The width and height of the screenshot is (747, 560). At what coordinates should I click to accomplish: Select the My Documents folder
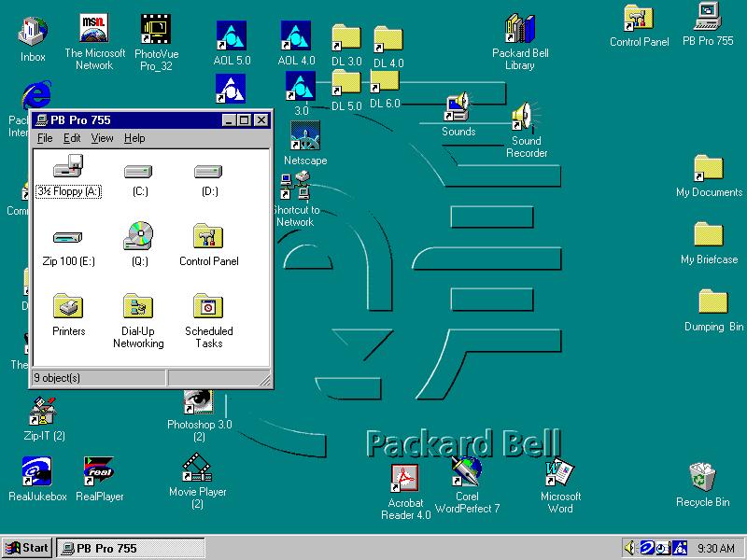pos(709,168)
